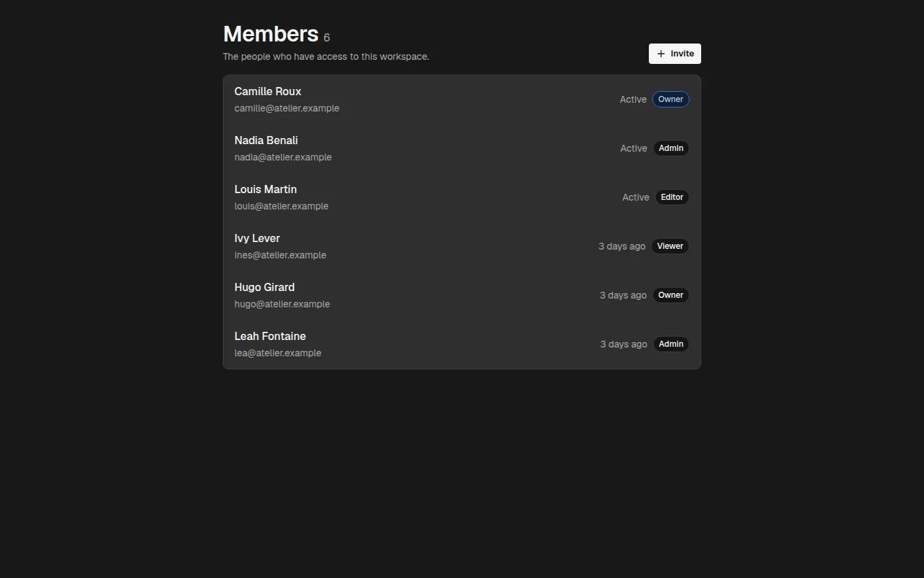Click the name "Leah Fontaine"
Image resolution: width=924 pixels, height=578 pixels.
pos(270,337)
